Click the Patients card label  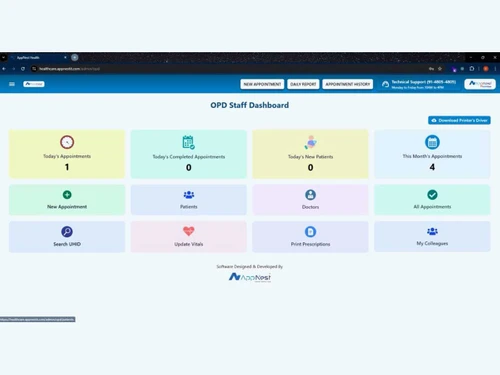pos(189,207)
